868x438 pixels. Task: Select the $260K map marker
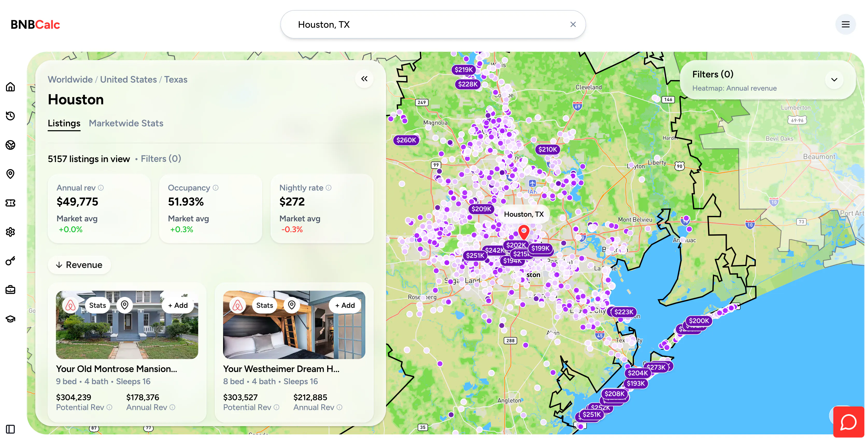click(406, 140)
